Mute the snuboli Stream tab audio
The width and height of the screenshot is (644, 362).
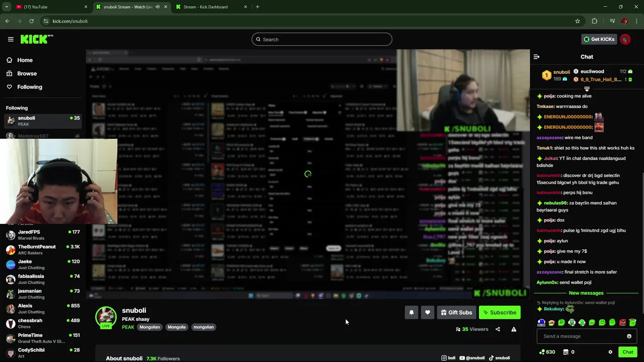(157, 7)
